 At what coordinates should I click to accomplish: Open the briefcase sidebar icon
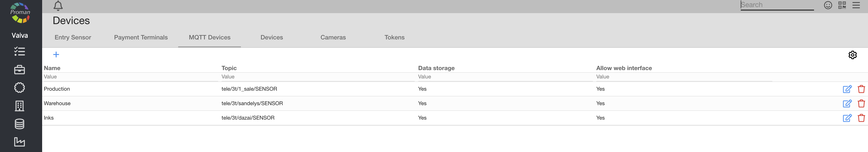20,70
